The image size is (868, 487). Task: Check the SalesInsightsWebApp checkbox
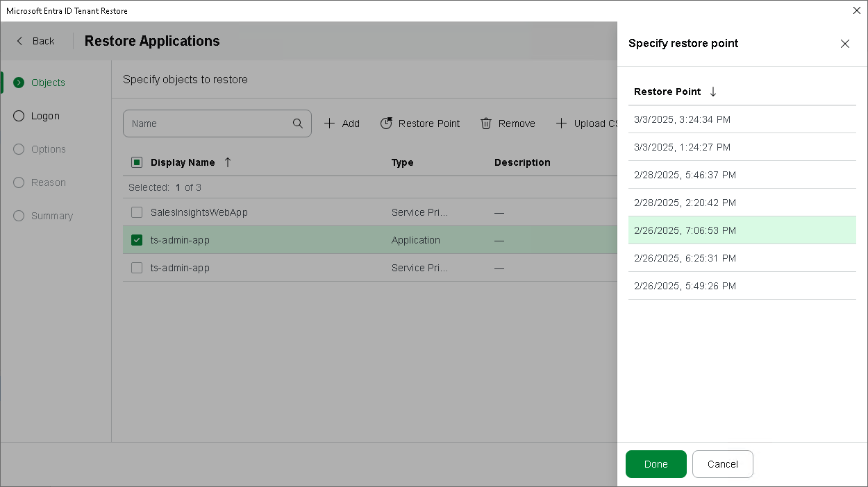tap(137, 212)
